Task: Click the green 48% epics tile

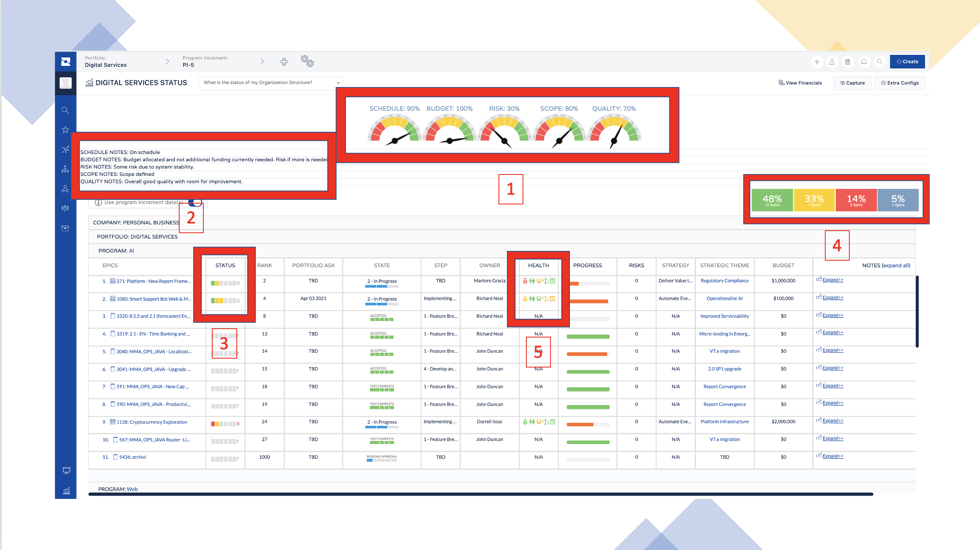Action: [x=772, y=200]
